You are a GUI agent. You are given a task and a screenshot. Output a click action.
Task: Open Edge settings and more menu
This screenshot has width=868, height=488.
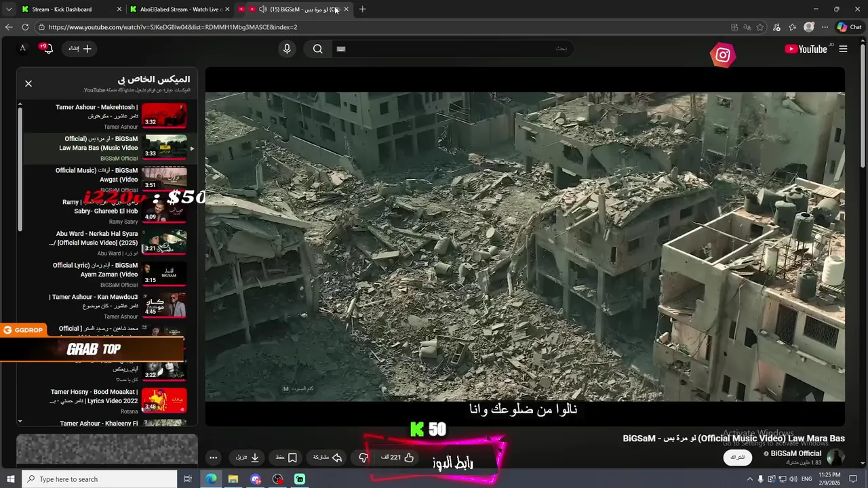pyautogui.click(x=825, y=27)
